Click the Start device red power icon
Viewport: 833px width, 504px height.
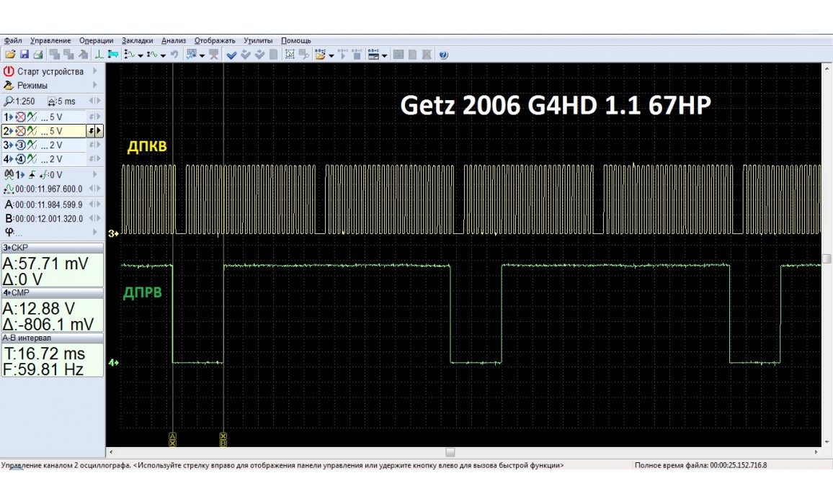click(x=9, y=71)
